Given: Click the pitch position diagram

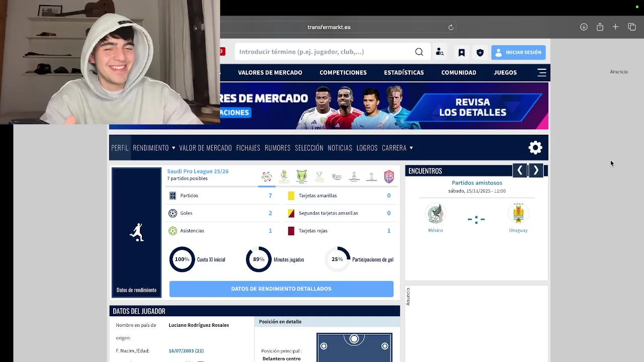Looking at the screenshot, I should pos(354,347).
